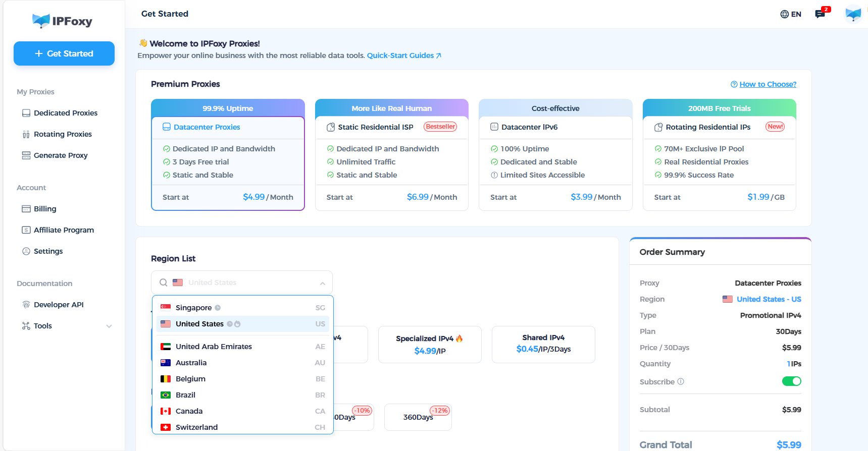The height and width of the screenshot is (451, 868).
Task: Select Singapore from region list
Action: point(243,308)
